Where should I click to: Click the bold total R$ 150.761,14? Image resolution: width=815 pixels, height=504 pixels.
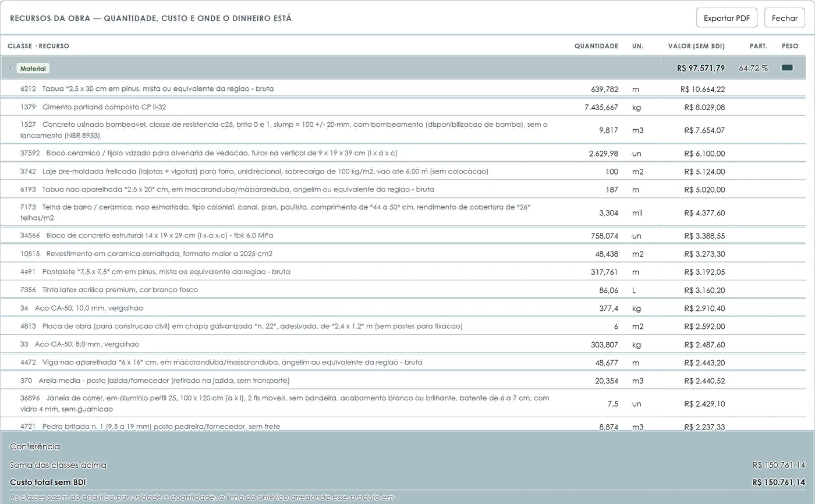coord(779,482)
